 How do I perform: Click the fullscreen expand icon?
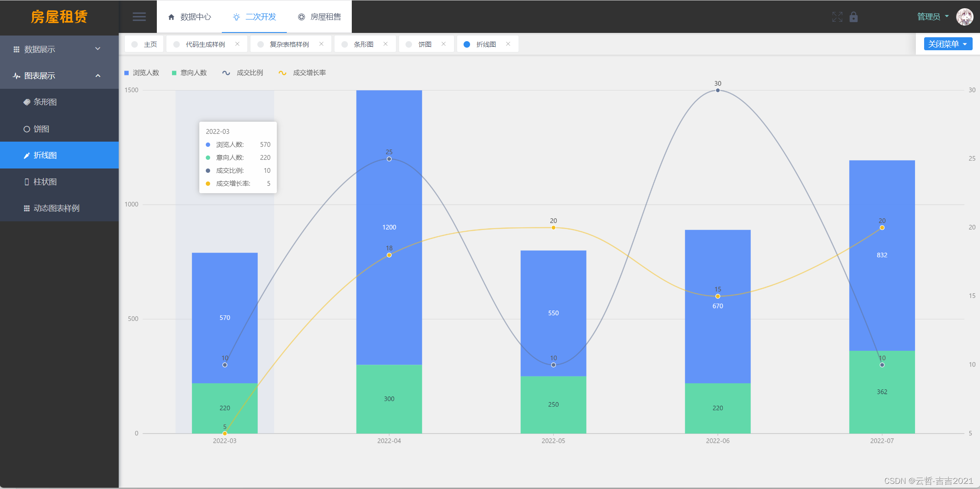pos(837,17)
